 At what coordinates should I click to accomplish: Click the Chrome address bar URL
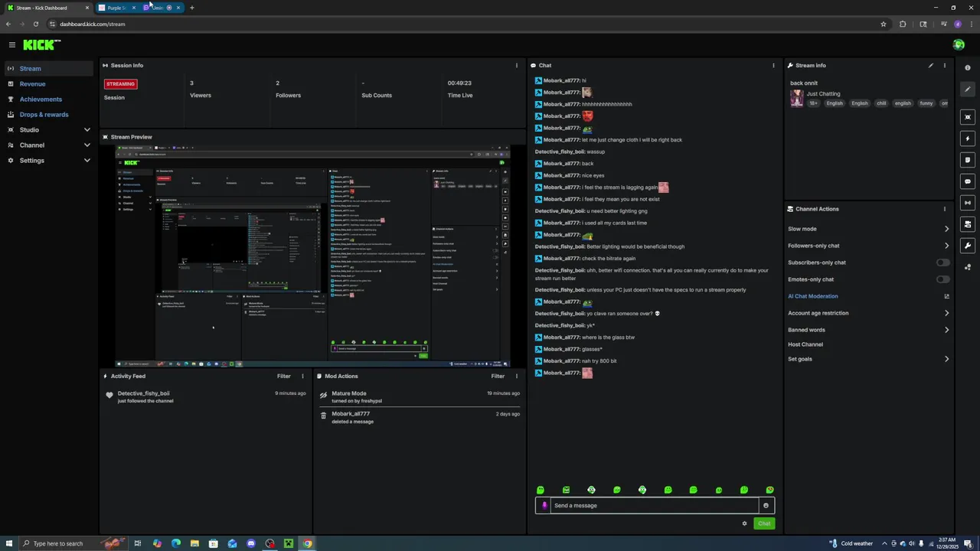(x=93, y=24)
